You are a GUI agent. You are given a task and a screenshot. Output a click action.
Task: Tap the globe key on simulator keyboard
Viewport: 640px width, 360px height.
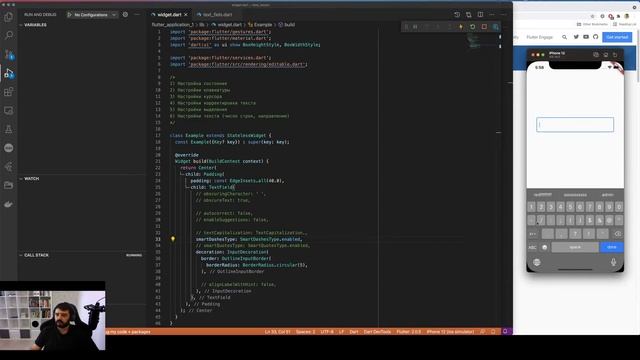tap(537, 262)
